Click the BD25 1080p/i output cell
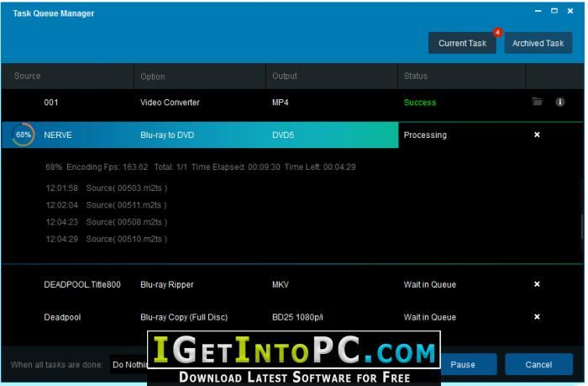 [297, 317]
